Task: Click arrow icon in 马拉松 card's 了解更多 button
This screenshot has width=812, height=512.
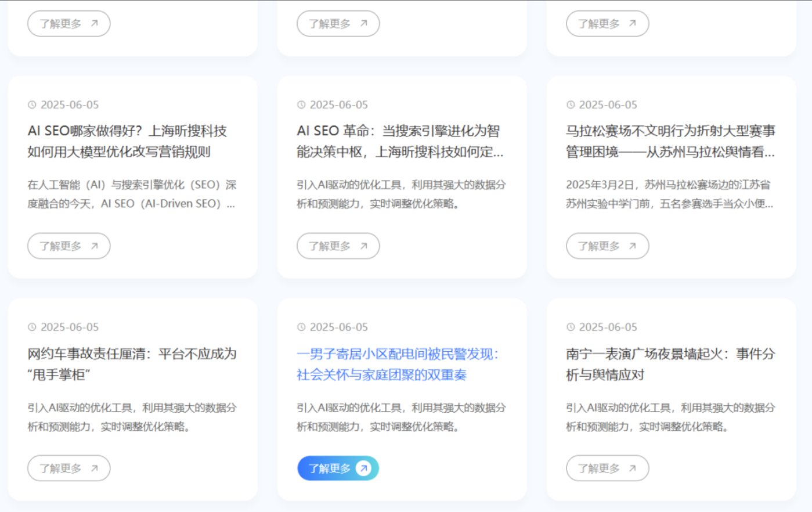Action: coord(633,246)
